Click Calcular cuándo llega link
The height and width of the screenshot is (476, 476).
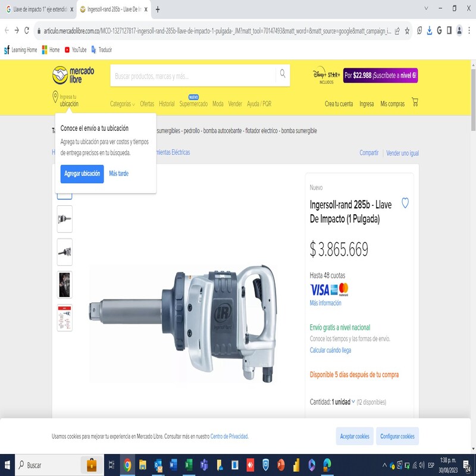click(x=330, y=350)
